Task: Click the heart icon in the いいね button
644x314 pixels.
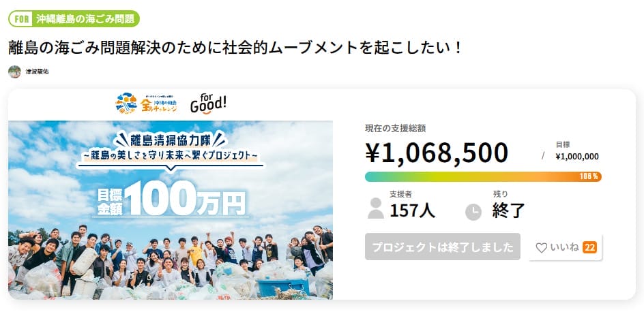Action: click(542, 248)
